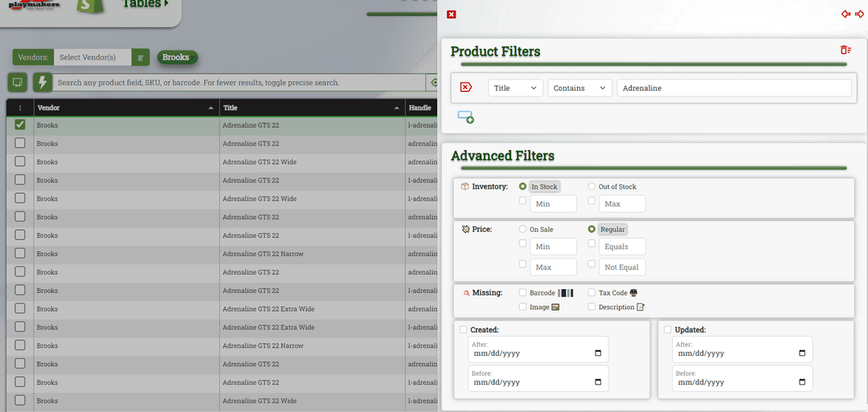Click the Inventory Min input
This screenshot has width=868, height=412.
point(553,204)
